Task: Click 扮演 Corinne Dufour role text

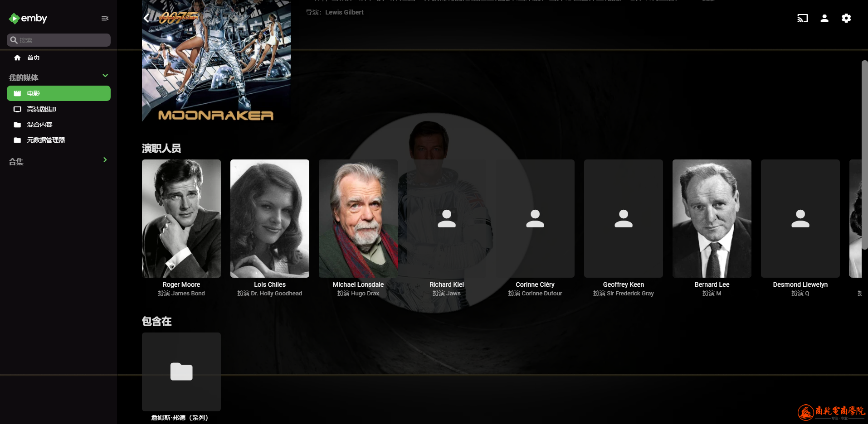Action: click(x=535, y=294)
